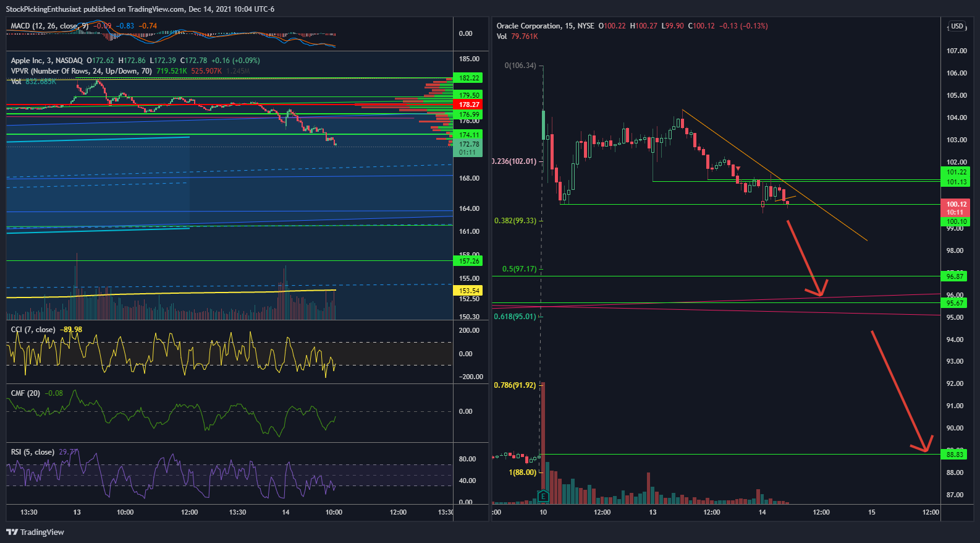Click the Apple change +0.16 (+0.09%)

(235, 61)
